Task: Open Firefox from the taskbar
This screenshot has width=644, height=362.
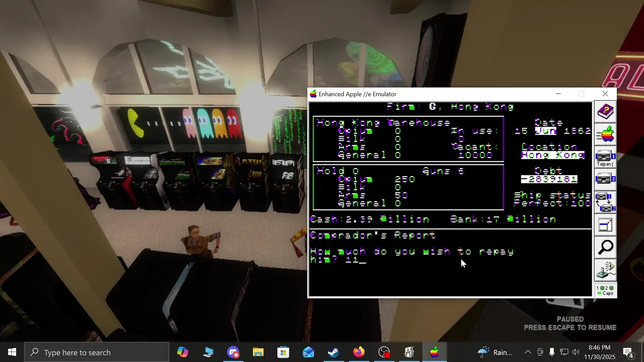Action: [x=359, y=352]
